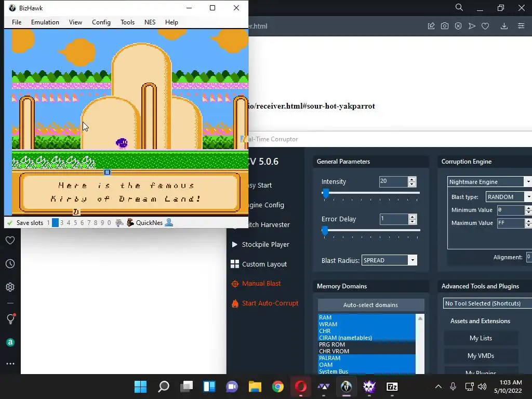Click the My VMDs button

click(x=481, y=355)
